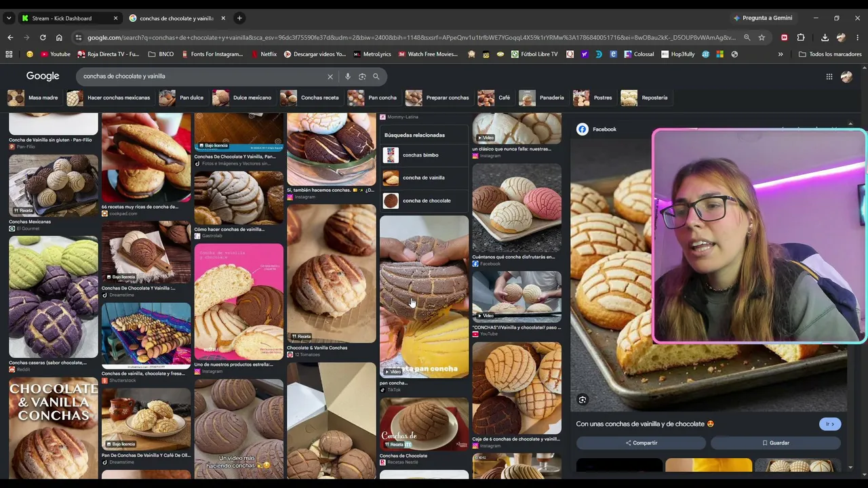The image size is (868, 488).
Task: Open the Fútbol Libre TV bookmark
Action: (534, 54)
